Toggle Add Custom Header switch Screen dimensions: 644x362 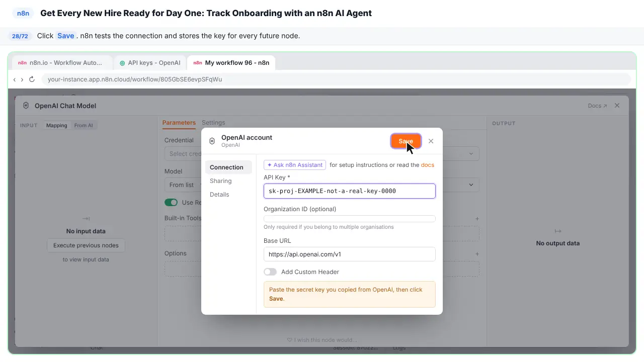coord(270,272)
